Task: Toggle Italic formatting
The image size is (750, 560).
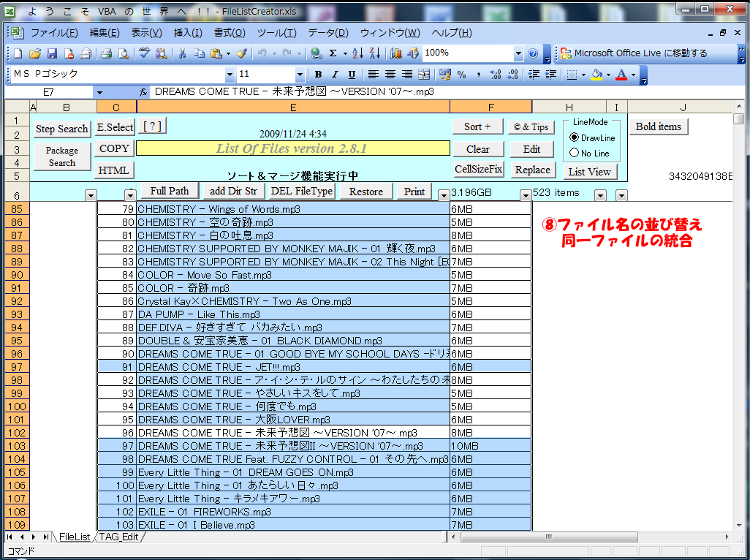Action: (335, 75)
